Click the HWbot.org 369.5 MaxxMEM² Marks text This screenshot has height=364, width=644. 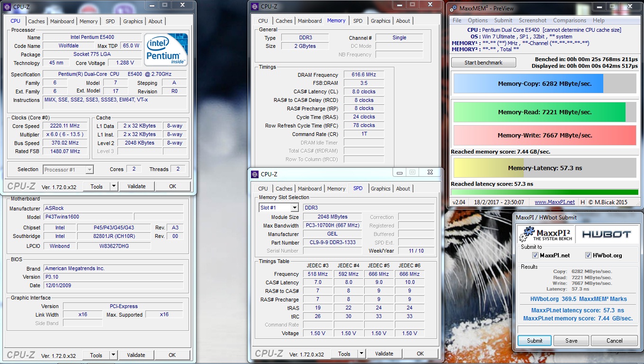coord(578,299)
